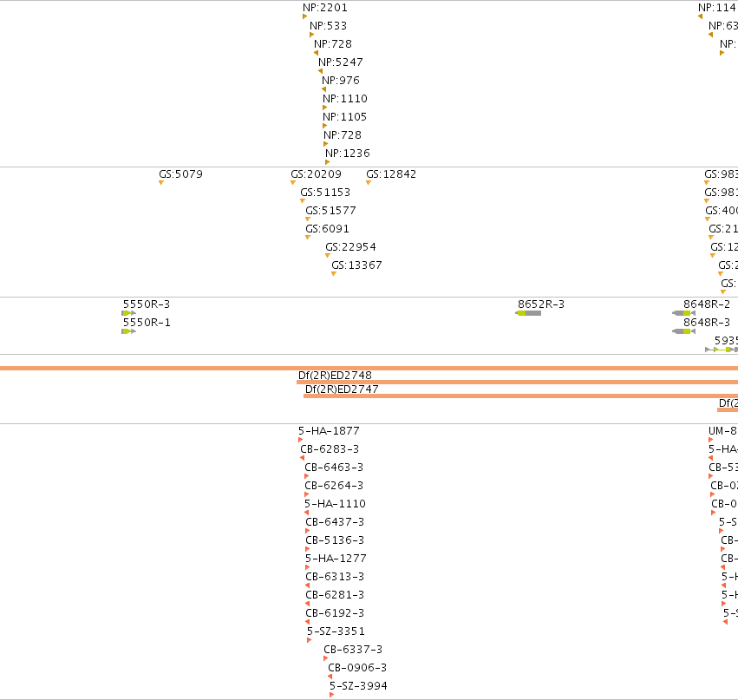Image resolution: width=738 pixels, height=700 pixels.
Task: Click the 8648R-2 text label
Action: point(707,304)
